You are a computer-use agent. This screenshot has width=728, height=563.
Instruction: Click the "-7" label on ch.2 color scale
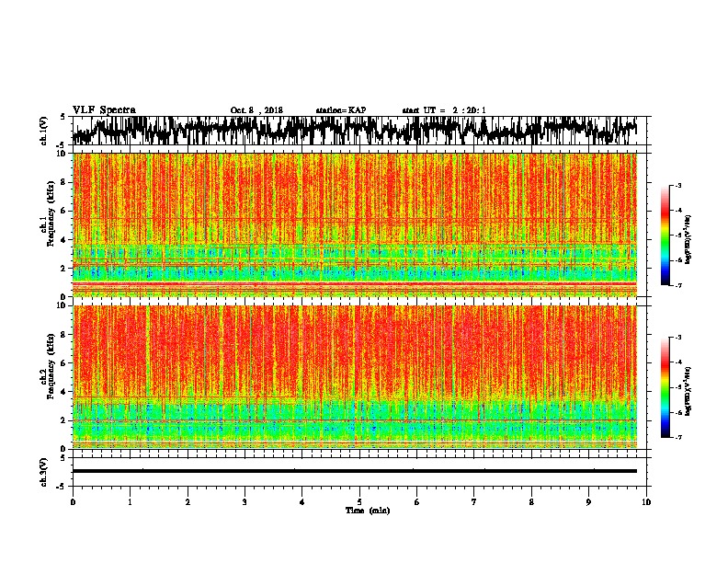pos(677,437)
